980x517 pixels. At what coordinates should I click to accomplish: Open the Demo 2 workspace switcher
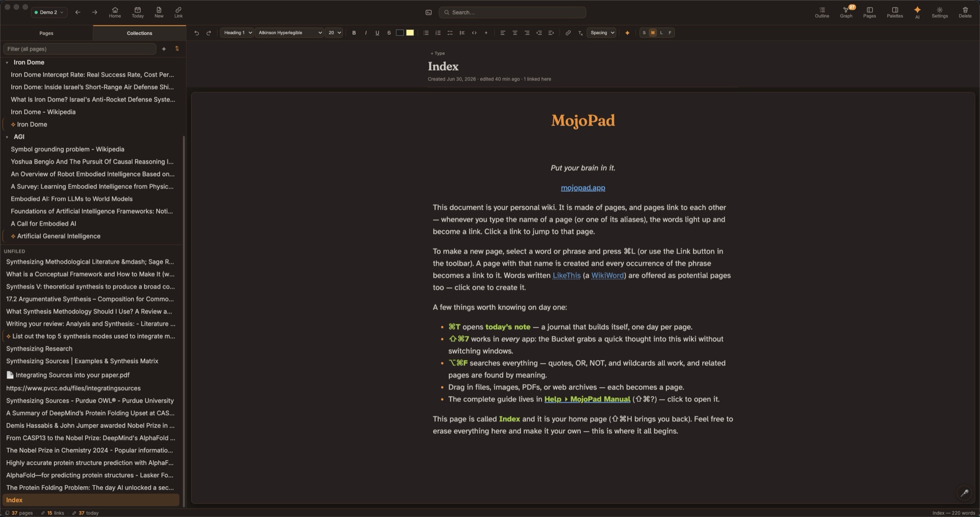[49, 12]
